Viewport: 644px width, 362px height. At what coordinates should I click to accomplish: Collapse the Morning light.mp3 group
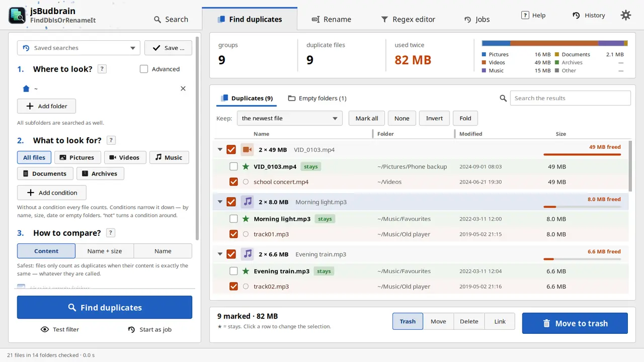220,202
